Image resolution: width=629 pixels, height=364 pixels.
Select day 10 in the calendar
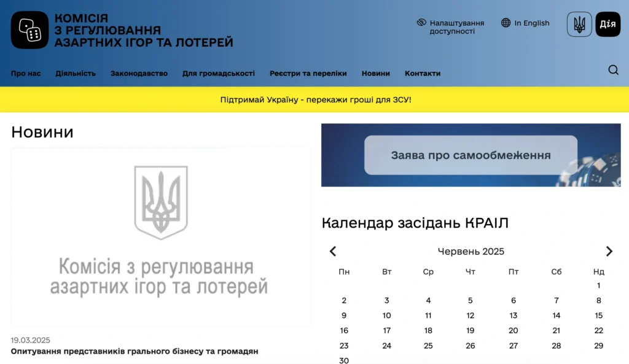pyautogui.click(x=387, y=316)
